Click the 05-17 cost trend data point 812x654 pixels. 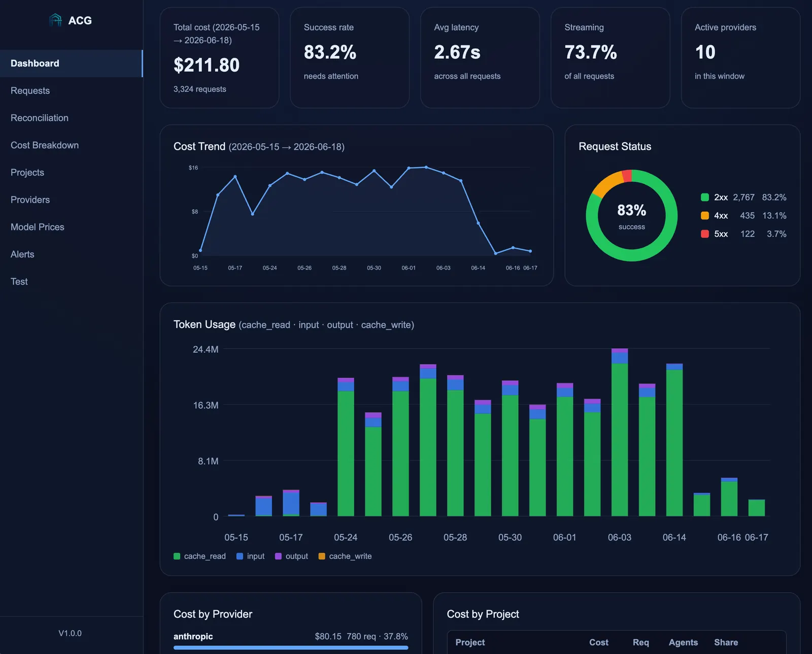tap(235, 177)
